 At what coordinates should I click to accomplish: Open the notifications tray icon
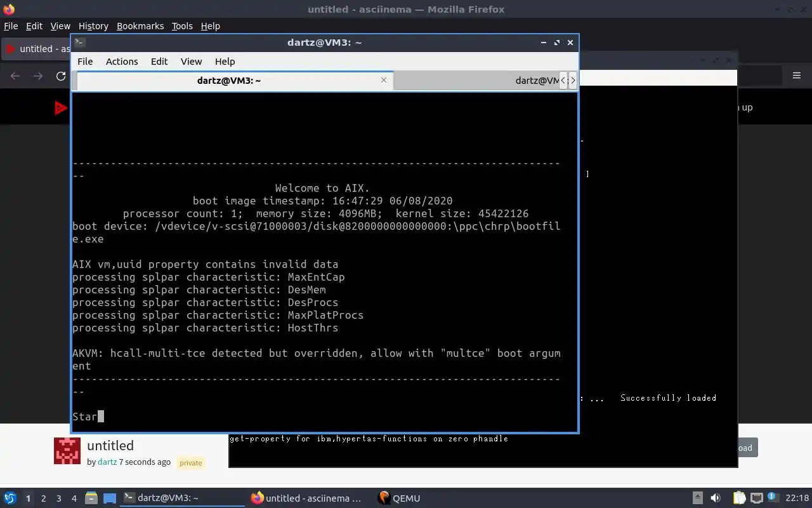click(x=773, y=498)
